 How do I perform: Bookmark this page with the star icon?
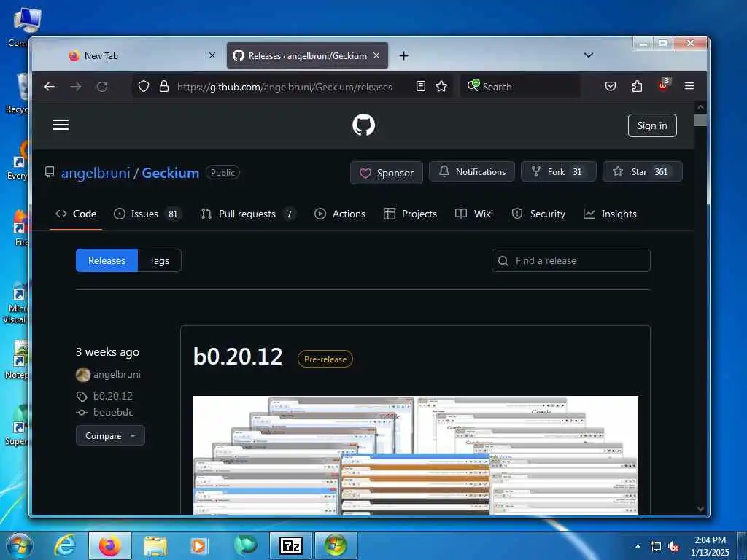[x=441, y=86]
